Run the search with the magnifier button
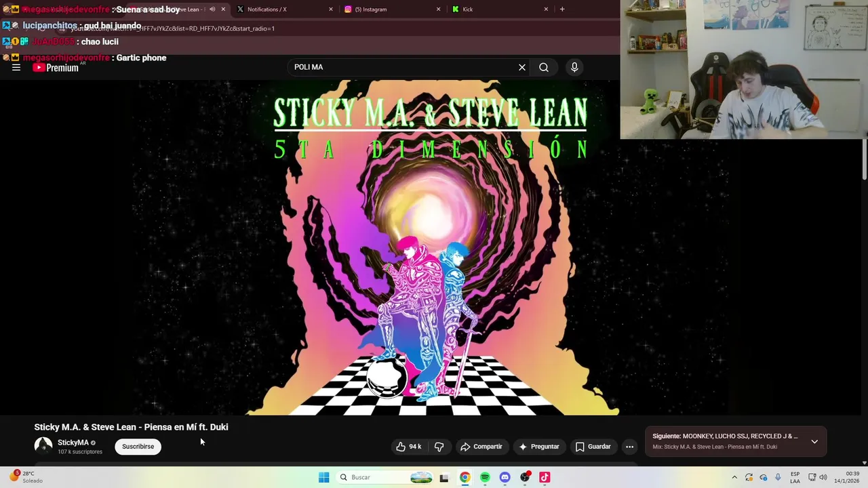 pyautogui.click(x=544, y=67)
